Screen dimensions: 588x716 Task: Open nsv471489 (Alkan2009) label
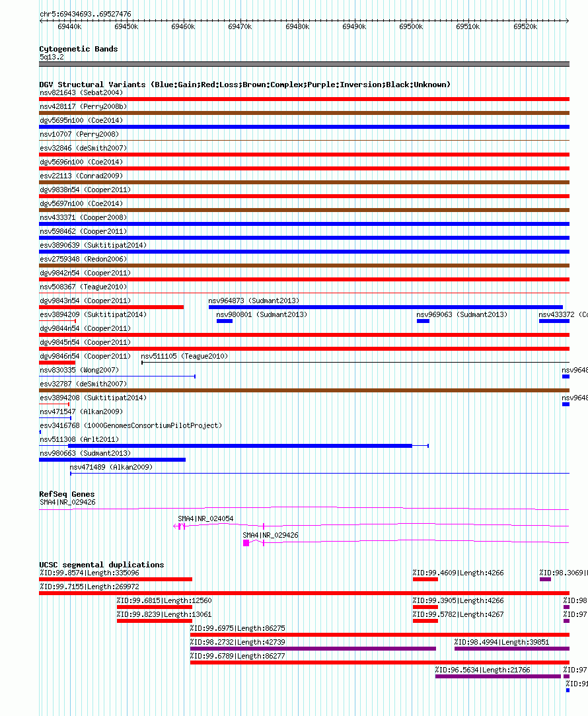(x=111, y=467)
